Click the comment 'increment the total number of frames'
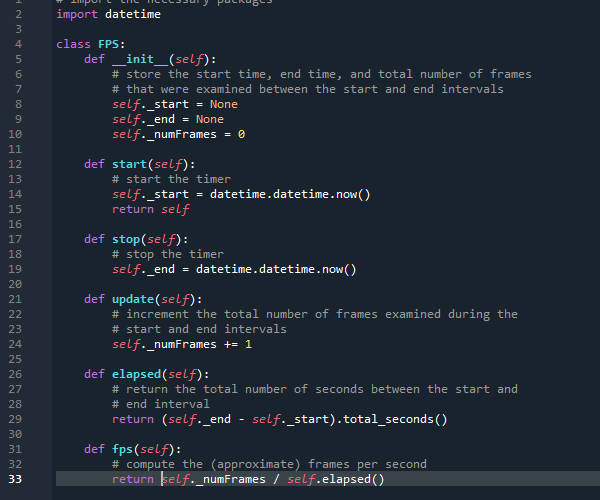This screenshot has width=600, height=500. (x=252, y=314)
